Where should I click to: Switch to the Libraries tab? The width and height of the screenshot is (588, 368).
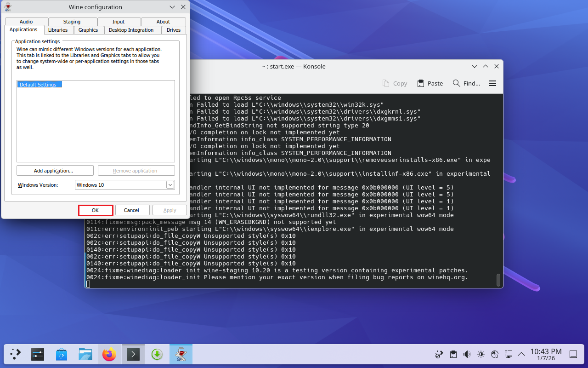(x=58, y=30)
